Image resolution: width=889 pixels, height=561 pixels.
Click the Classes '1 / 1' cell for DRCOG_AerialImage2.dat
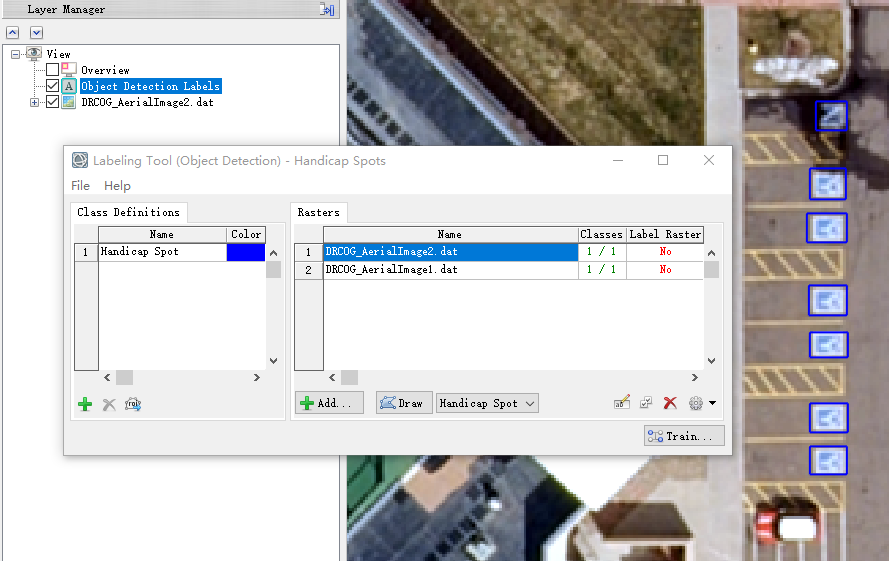[x=602, y=252]
